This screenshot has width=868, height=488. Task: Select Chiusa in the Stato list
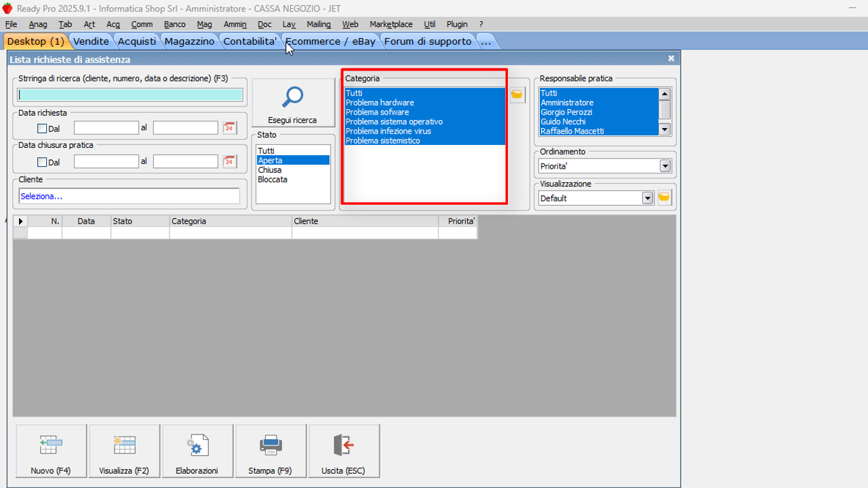click(x=269, y=170)
